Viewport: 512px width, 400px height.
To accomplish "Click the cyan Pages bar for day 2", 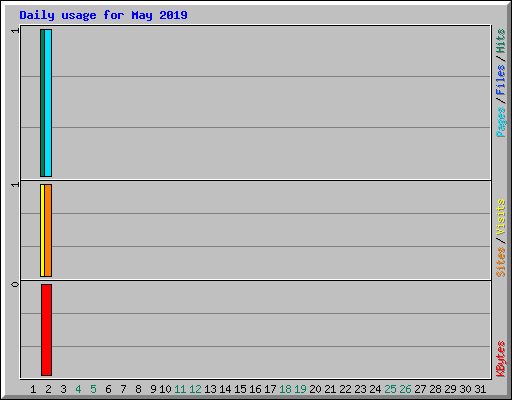I will 48,103.
